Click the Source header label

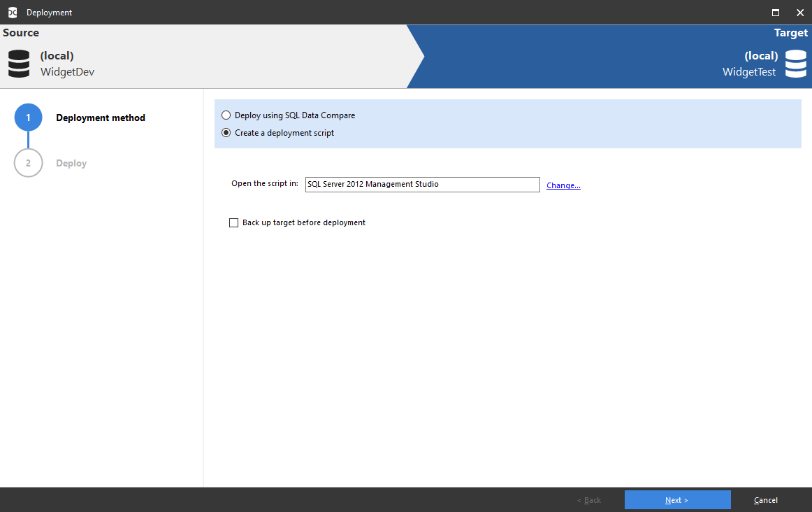[20, 32]
